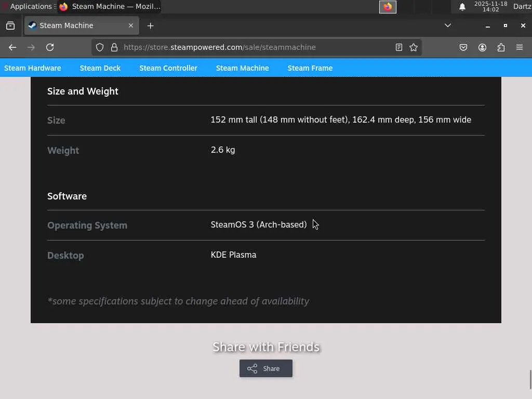
Task: Expand the list all tabs chevron
Action: tap(448, 25)
